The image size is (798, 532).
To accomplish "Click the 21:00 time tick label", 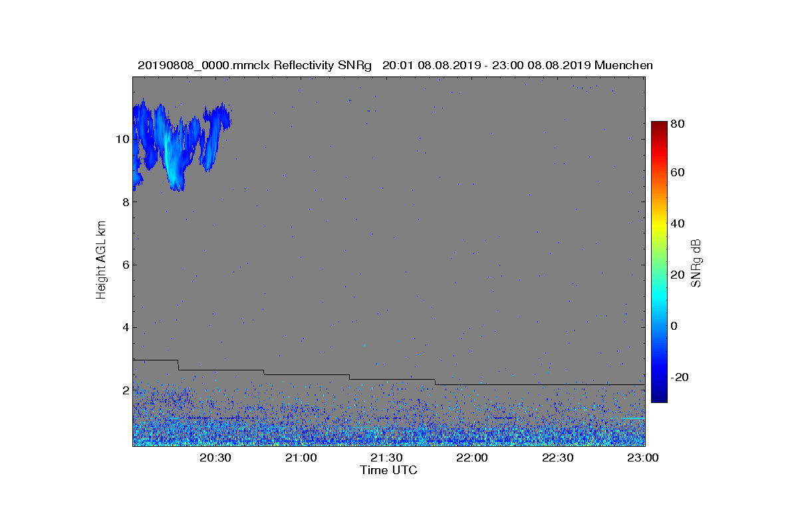I will pos(301,458).
